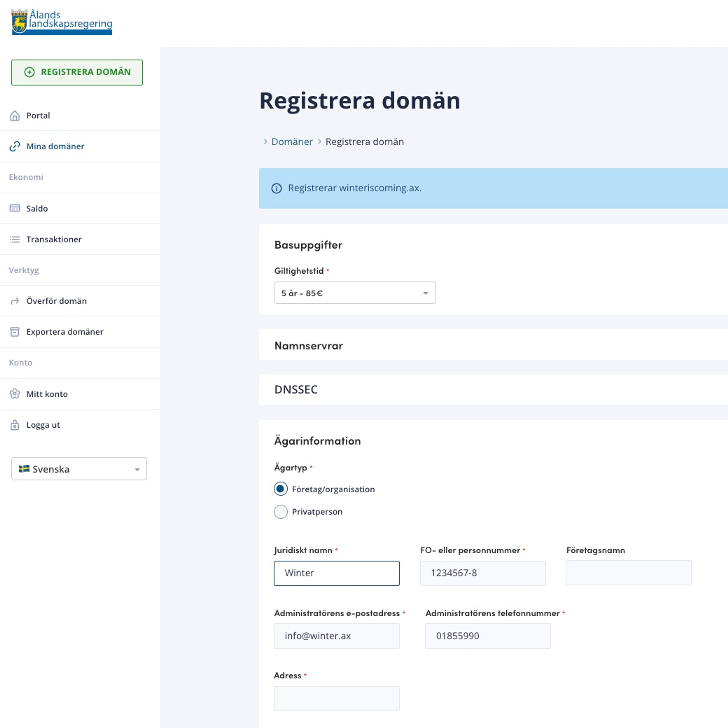Click the Juridiskt namn input field
Screen dimensions: 728x728
(337, 573)
